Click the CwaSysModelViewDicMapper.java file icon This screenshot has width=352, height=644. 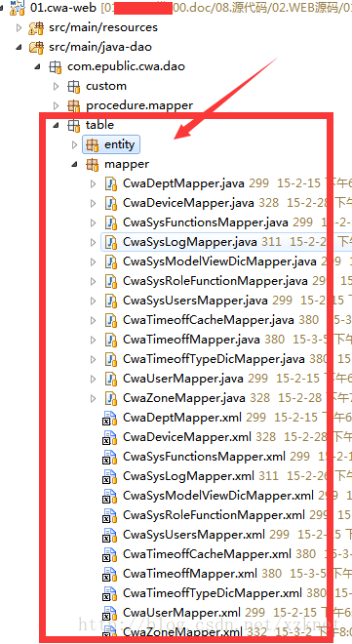111,262
